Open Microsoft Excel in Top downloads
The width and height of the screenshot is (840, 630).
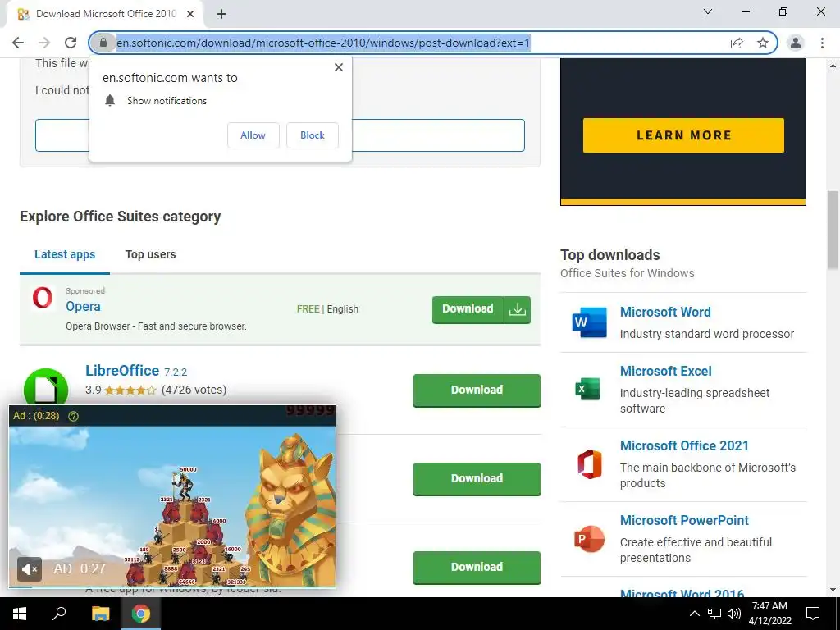[666, 371]
